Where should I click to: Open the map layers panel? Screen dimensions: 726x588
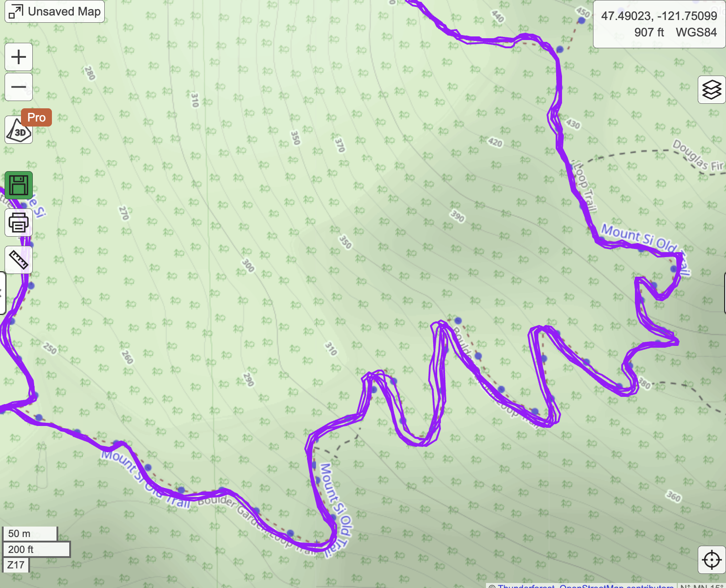(x=711, y=90)
